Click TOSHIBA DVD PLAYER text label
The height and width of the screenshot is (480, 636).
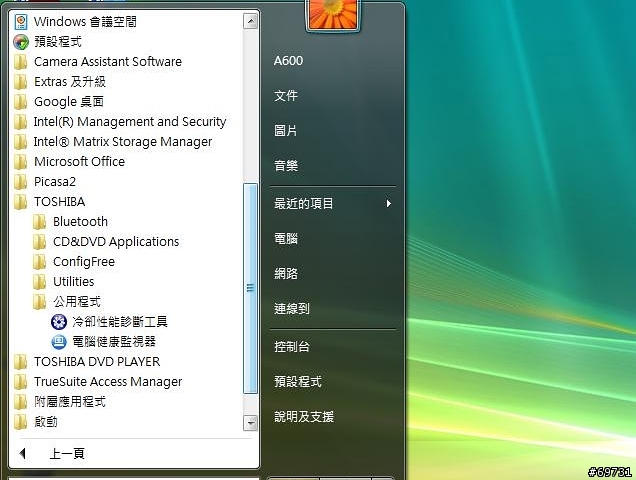coord(97,362)
